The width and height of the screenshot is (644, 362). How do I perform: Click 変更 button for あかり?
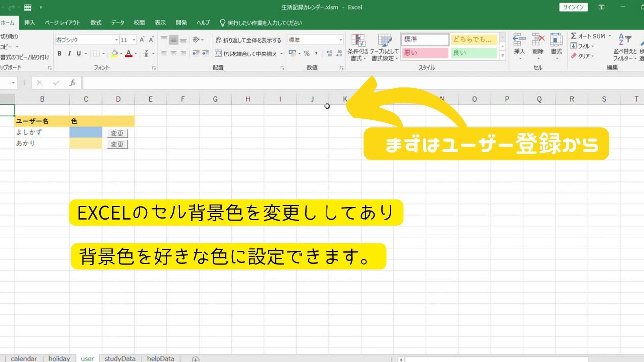click(117, 144)
